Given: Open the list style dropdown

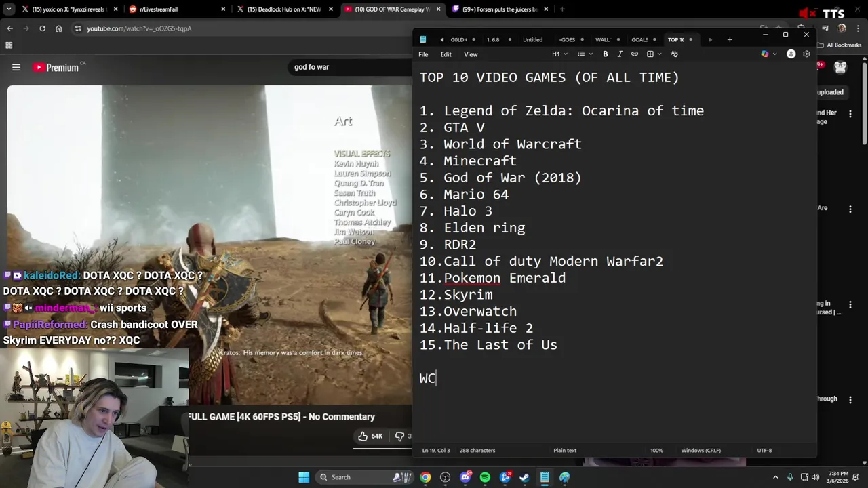Looking at the screenshot, I should point(585,54).
